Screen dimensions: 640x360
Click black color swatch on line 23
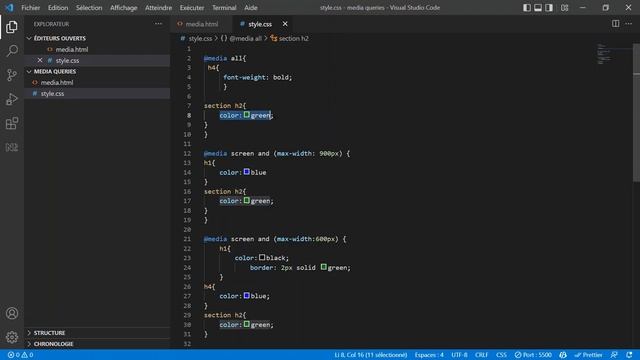point(262,257)
